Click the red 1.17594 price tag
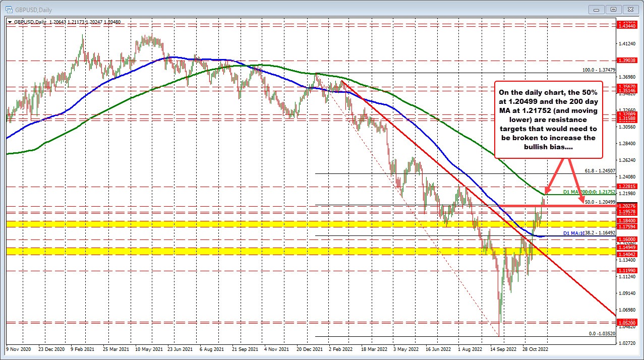 tap(627, 227)
